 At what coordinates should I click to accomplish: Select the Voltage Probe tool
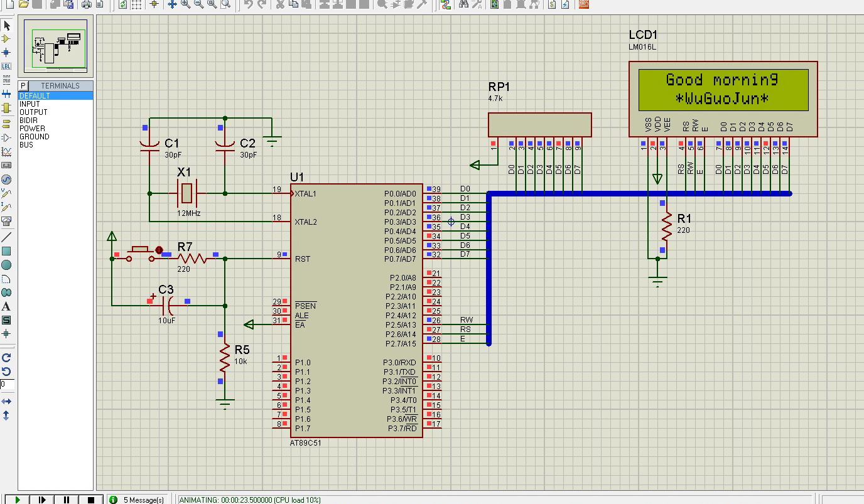[x=7, y=193]
